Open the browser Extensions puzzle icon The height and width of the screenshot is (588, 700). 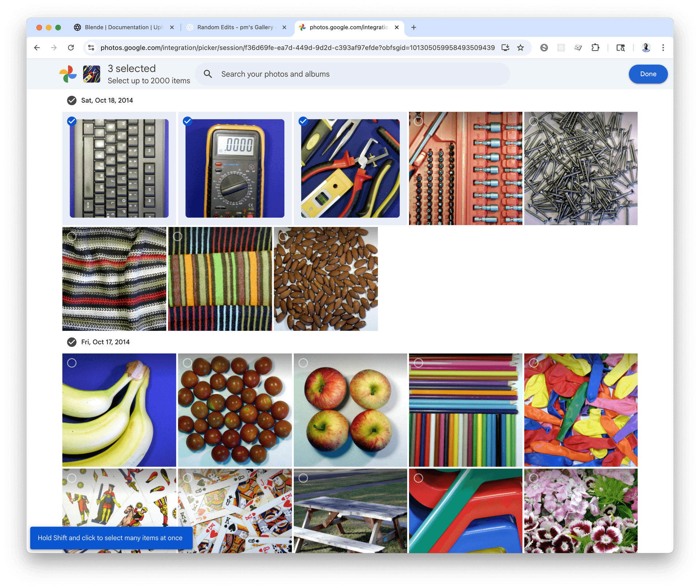click(595, 47)
